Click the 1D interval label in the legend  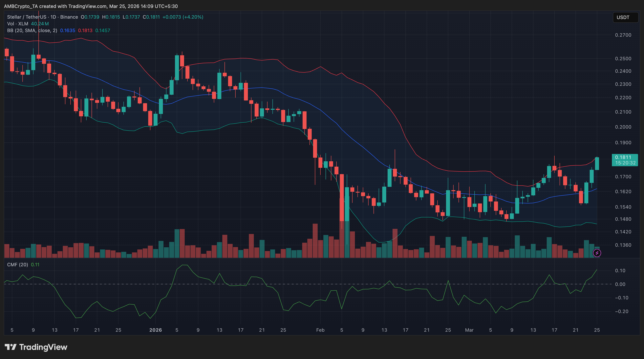click(x=53, y=17)
